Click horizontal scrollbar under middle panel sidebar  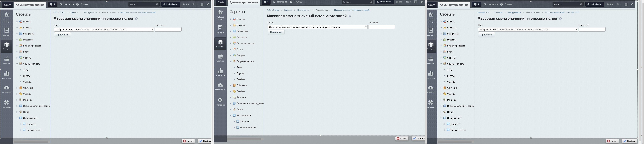click(x=244, y=139)
